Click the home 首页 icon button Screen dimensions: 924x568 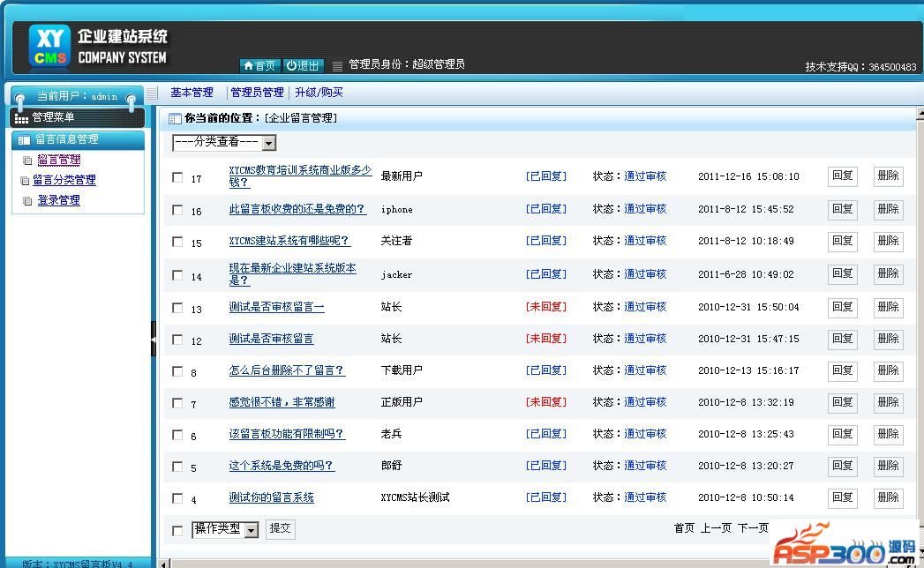248,66
